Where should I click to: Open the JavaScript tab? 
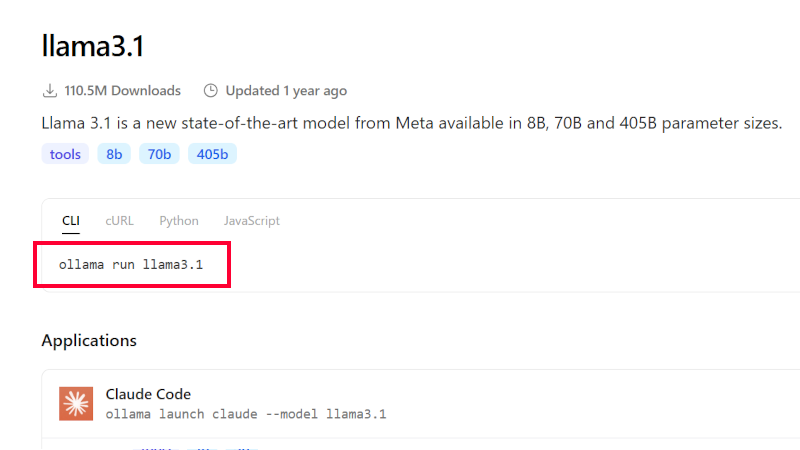(251, 221)
